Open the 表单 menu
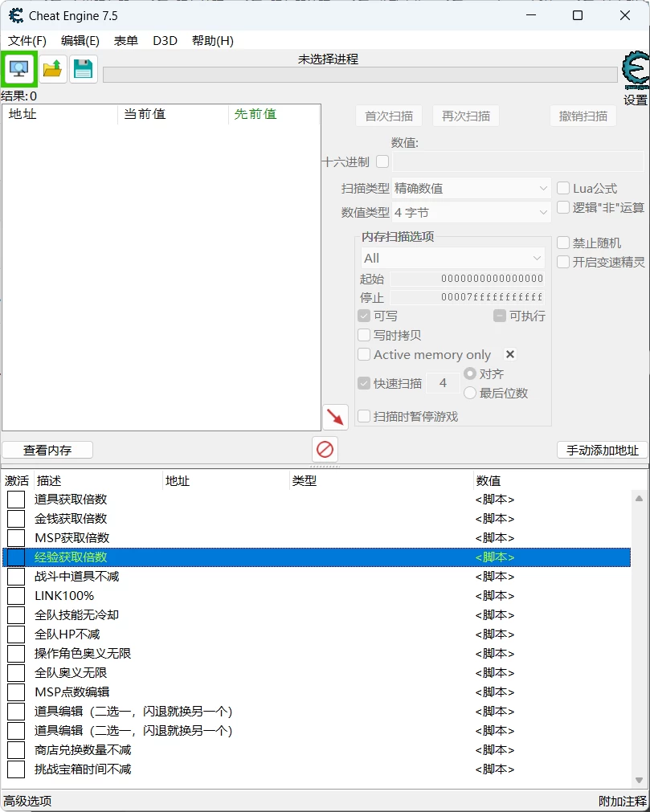650x812 pixels. click(126, 41)
